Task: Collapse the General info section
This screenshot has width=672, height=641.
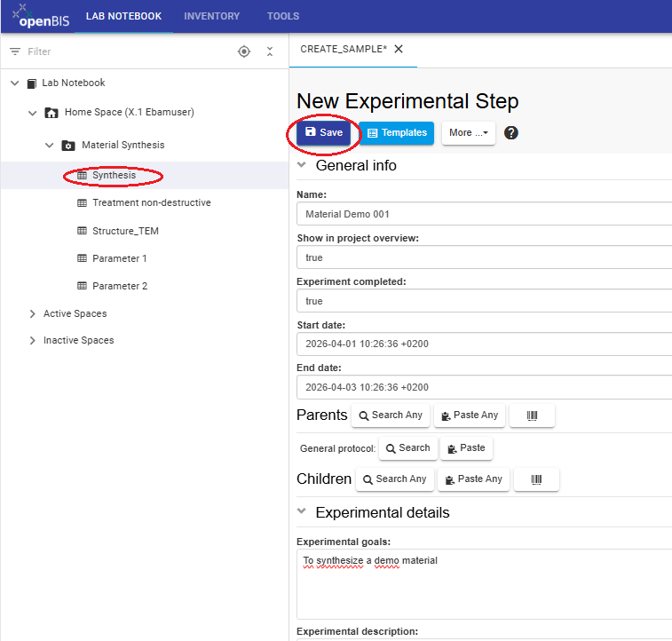Action: pyautogui.click(x=302, y=165)
